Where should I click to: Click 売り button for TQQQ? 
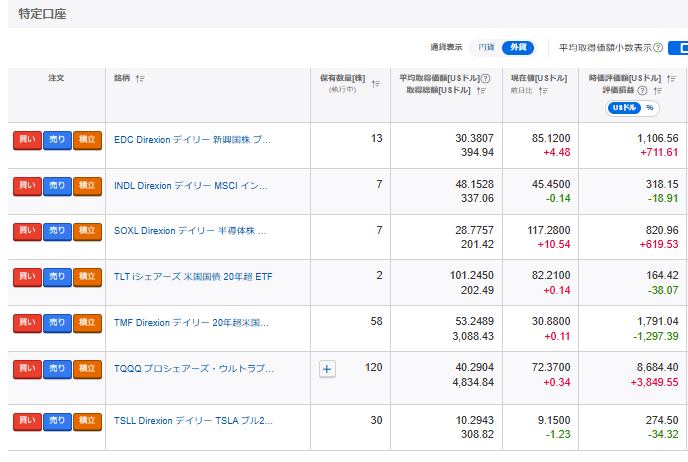[57, 369]
